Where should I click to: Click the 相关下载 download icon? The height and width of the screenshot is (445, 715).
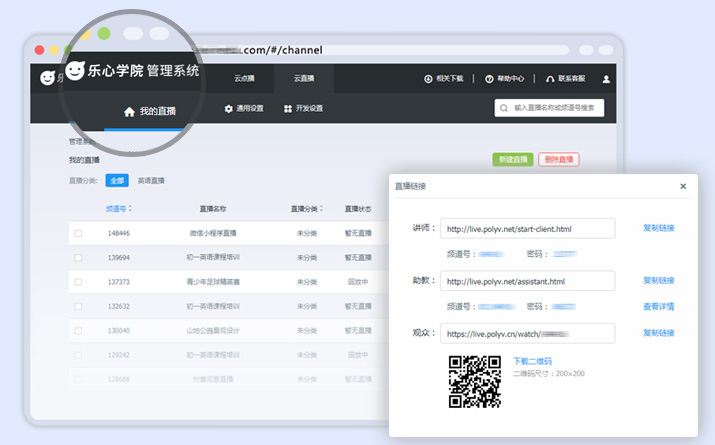pos(428,78)
